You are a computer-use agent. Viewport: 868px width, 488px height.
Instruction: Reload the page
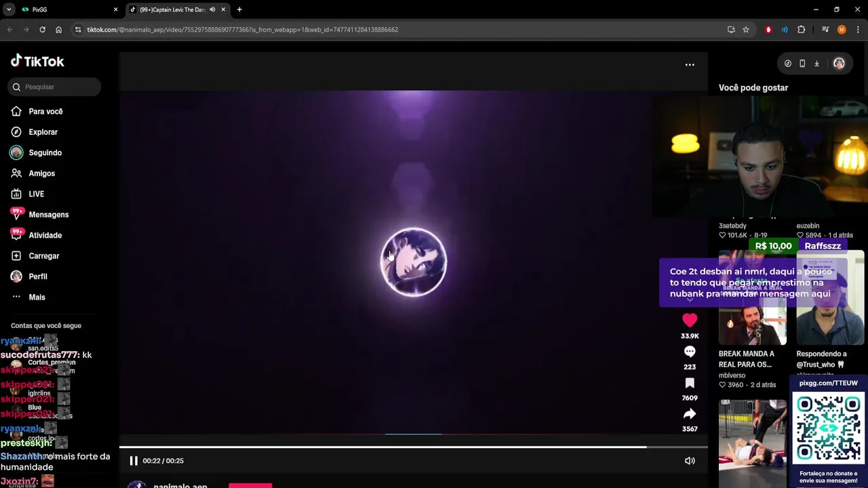pyautogui.click(x=42, y=30)
